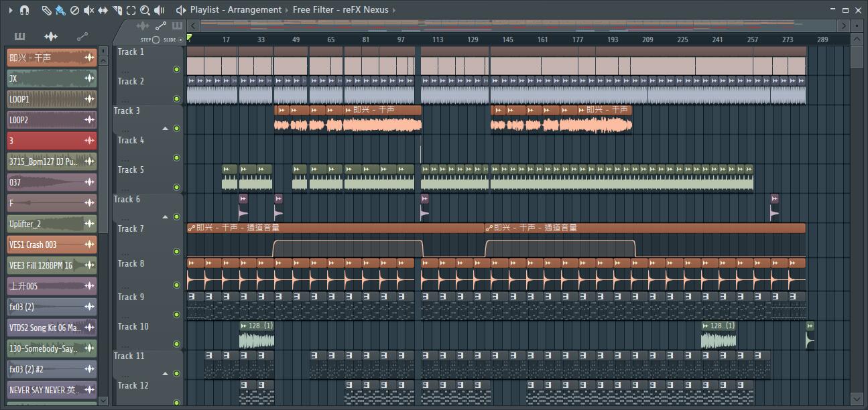Toggle the magnet snap icon

pyautogui.click(x=25, y=10)
